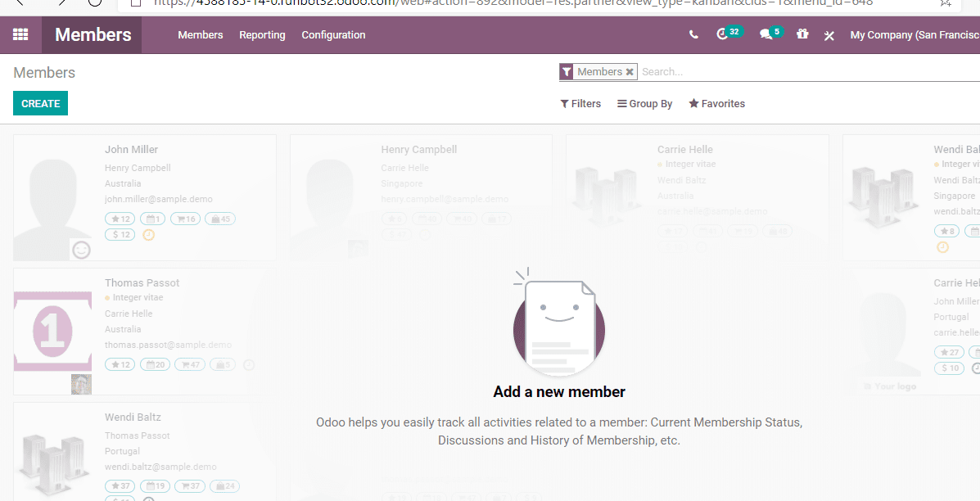
Task: Open the My Company switcher dropdown
Action: (915, 35)
